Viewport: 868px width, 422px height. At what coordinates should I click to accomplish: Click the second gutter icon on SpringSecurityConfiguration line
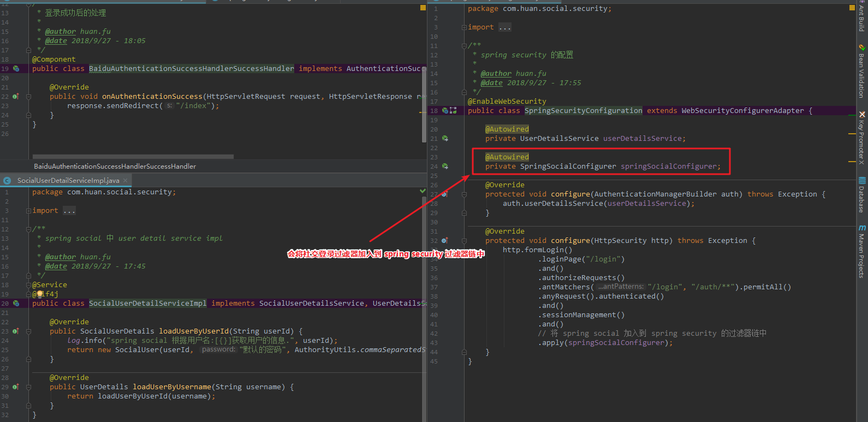(x=453, y=111)
